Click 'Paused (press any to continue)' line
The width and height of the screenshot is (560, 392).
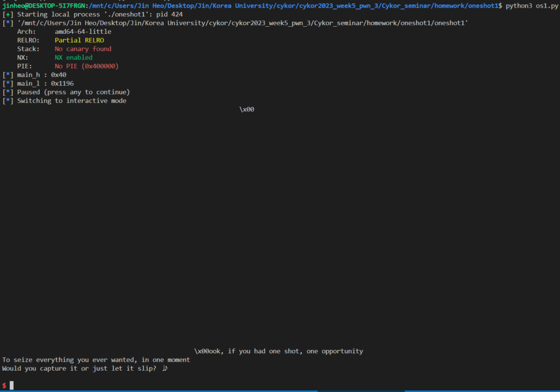point(66,92)
